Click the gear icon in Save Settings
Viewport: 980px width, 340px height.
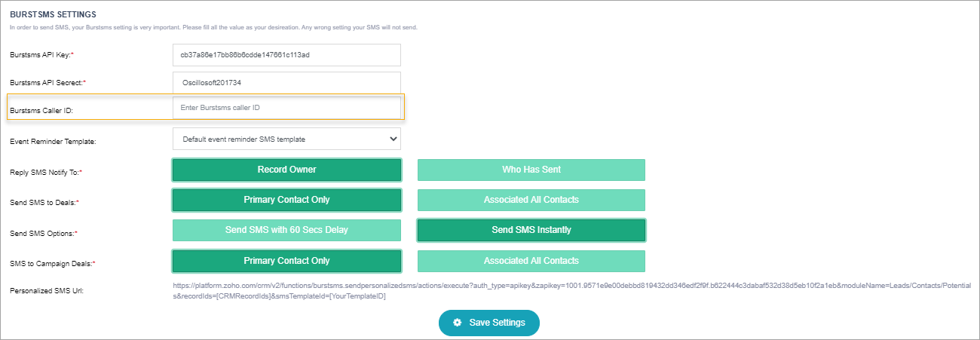tap(458, 323)
